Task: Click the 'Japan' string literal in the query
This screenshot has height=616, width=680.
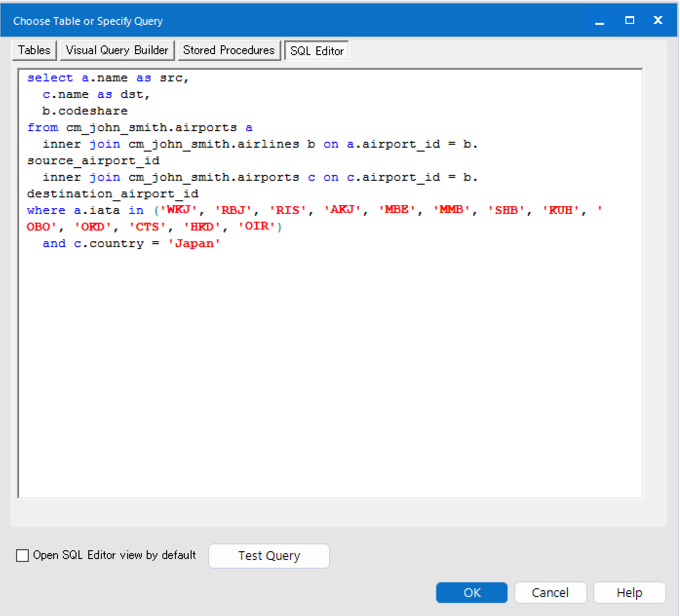Action: tap(194, 243)
